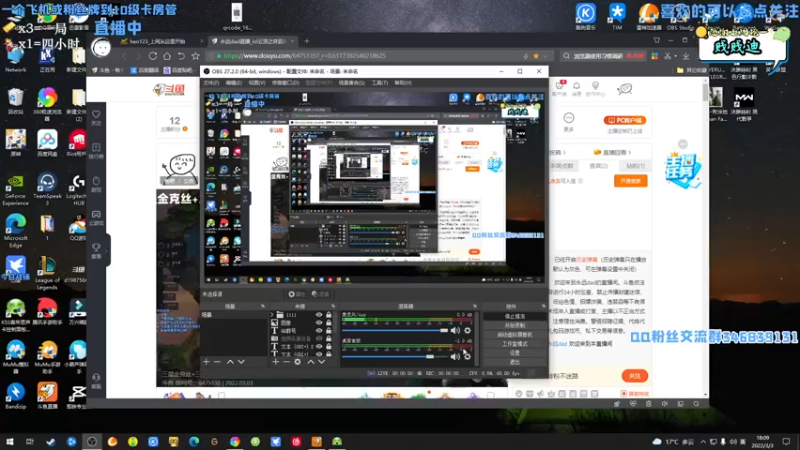The image size is (800, 450).
Task: Launch League of Legends desktop shortcut
Action: (47, 273)
